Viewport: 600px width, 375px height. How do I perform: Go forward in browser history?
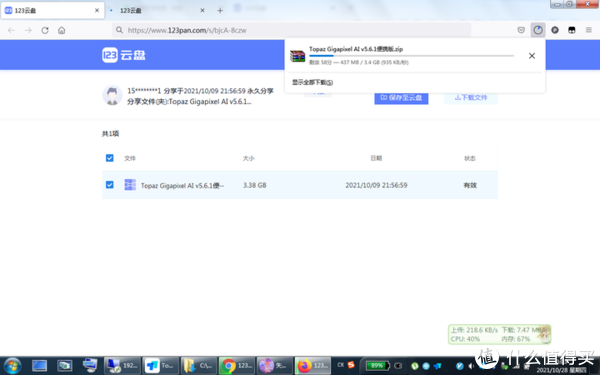pyautogui.click(x=28, y=30)
